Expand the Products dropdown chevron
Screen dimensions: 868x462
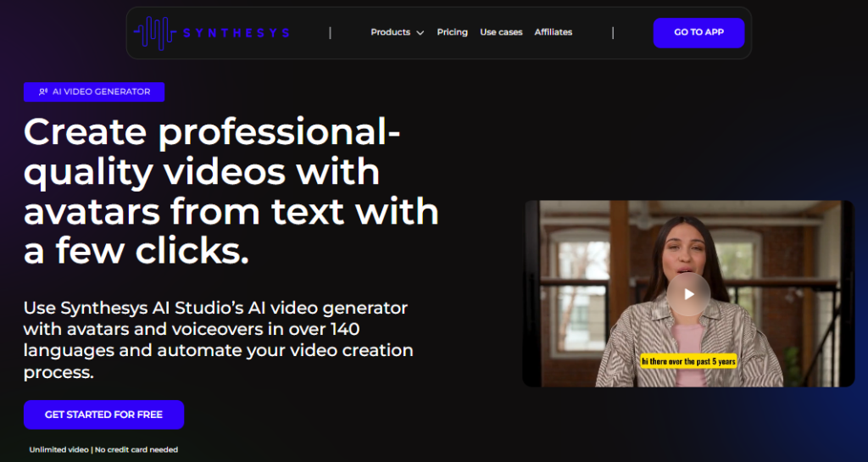pyautogui.click(x=420, y=33)
